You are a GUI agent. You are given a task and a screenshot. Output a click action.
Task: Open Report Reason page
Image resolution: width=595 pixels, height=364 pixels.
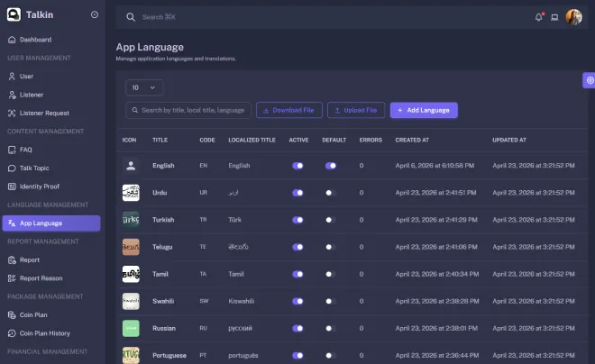[51, 278]
